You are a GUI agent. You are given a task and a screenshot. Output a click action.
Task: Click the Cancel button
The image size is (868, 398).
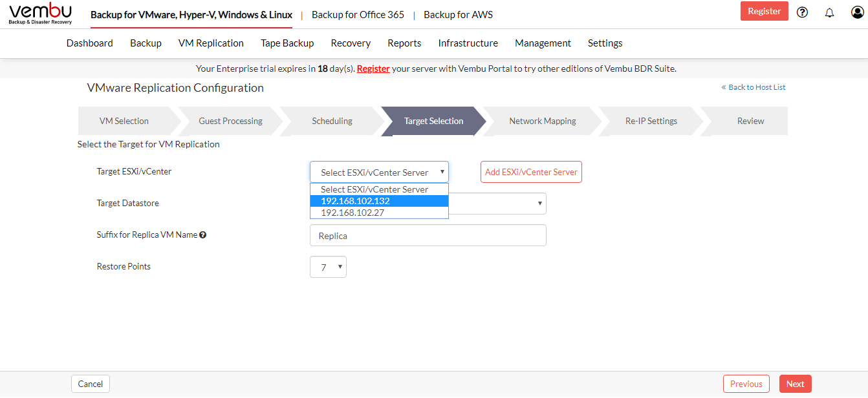click(x=91, y=384)
